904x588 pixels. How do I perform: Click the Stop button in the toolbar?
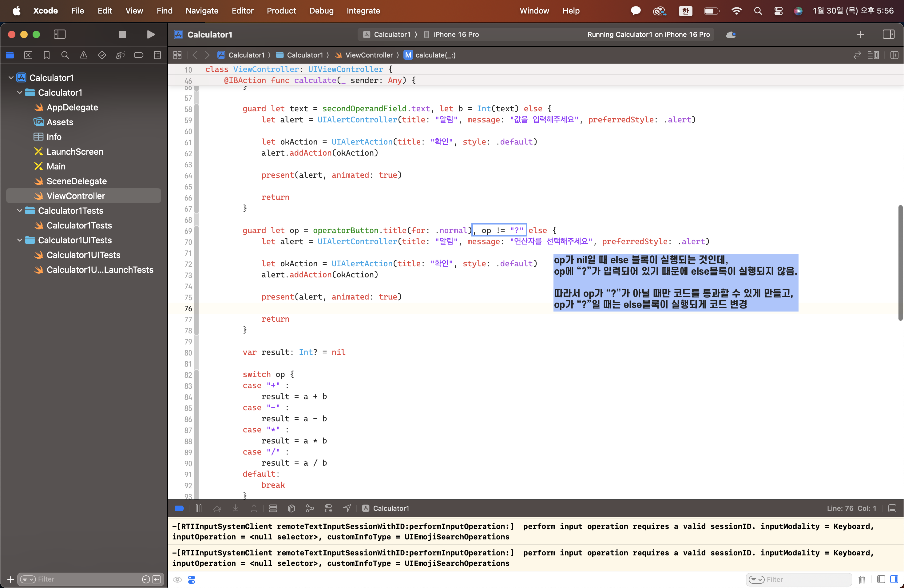(x=122, y=34)
